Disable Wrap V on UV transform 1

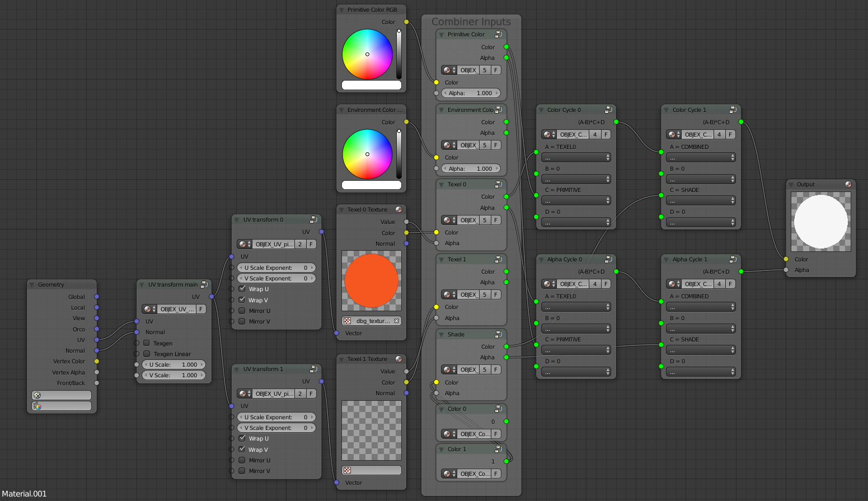242,450
